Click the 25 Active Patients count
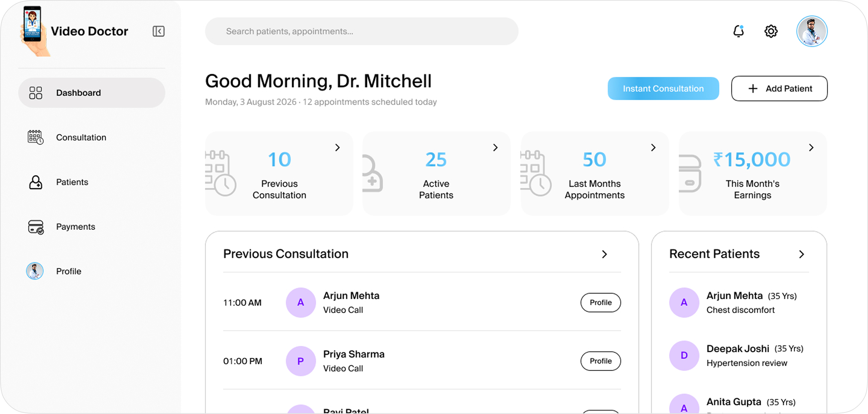 [436, 159]
